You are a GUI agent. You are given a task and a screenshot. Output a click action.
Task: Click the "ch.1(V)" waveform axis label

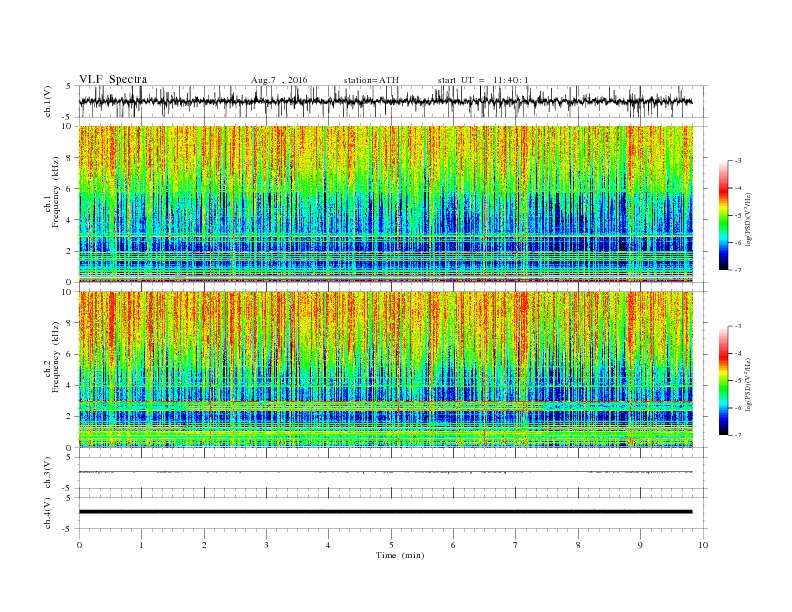[x=48, y=101]
